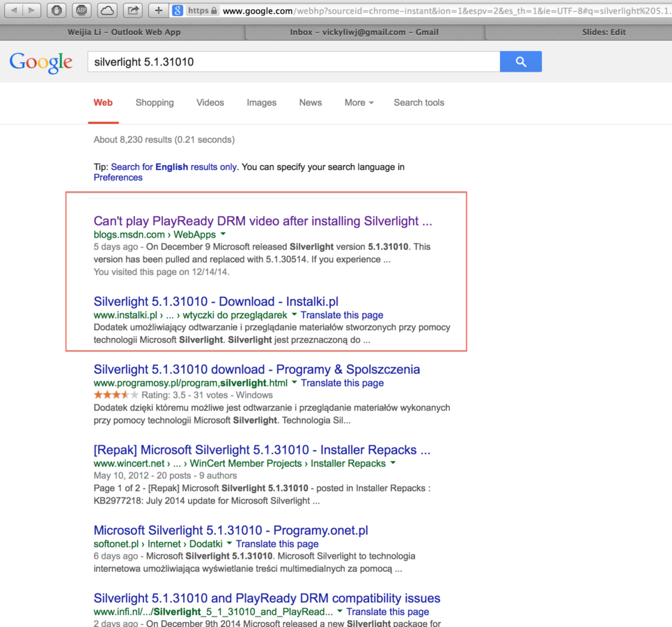This screenshot has width=672, height=627.
Task: Select the Videos search category
Action: (210, 102)
